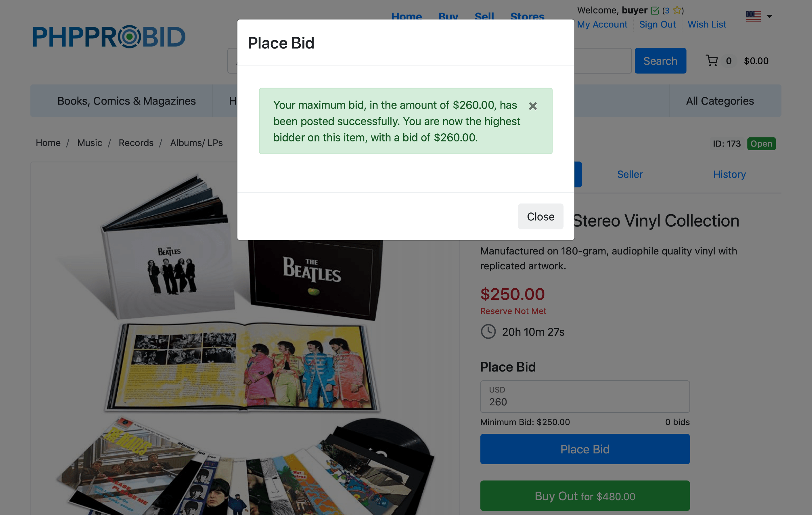Click Buy Out for $480.00 button
This screenshot has height=515, width=812.
coord(585,496)
